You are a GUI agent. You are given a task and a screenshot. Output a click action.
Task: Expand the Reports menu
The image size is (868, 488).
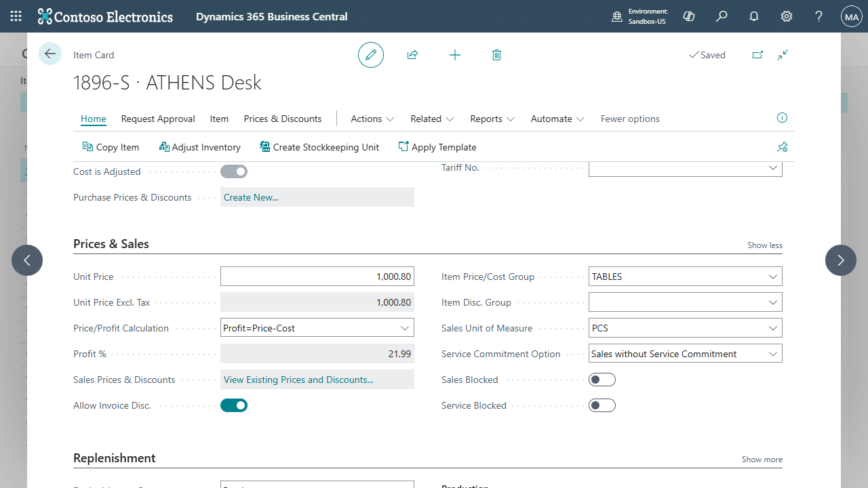pos(492,119)
